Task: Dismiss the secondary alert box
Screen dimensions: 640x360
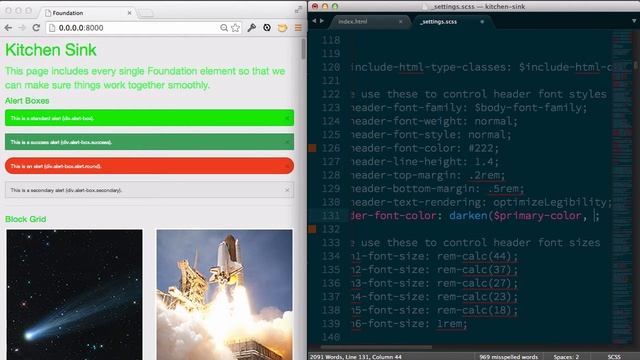Action: 287,190
